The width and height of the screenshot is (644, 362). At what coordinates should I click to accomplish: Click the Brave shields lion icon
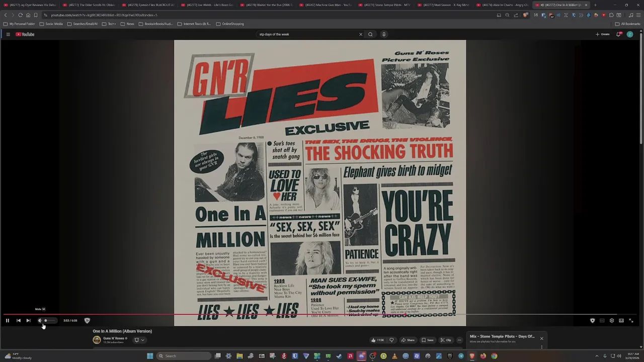pos(525,15)
